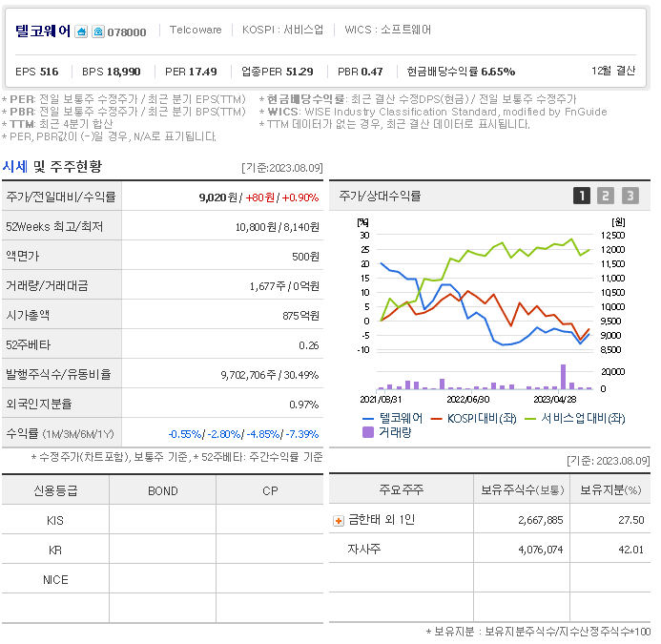Select the 보유지분(%) column header
This screenshot has height=644, width=661.
[610, 489]
